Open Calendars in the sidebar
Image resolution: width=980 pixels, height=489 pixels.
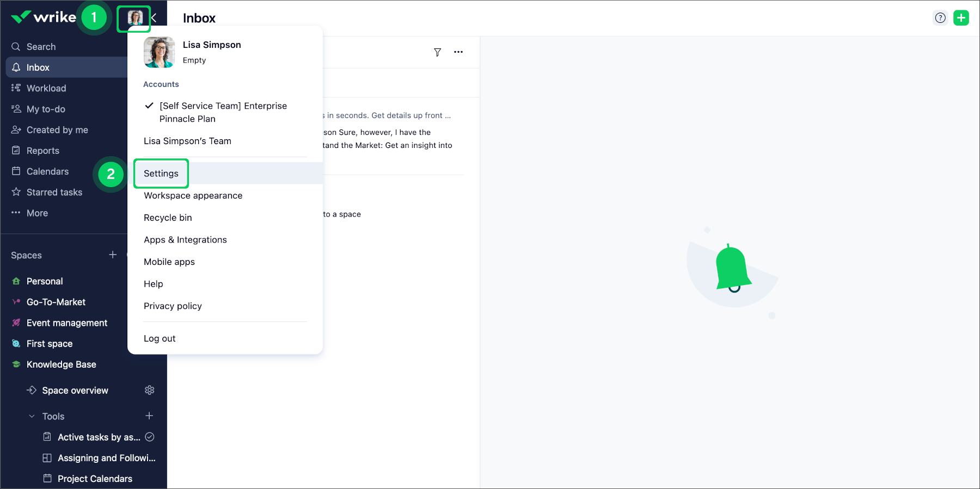tap(47, 171)
